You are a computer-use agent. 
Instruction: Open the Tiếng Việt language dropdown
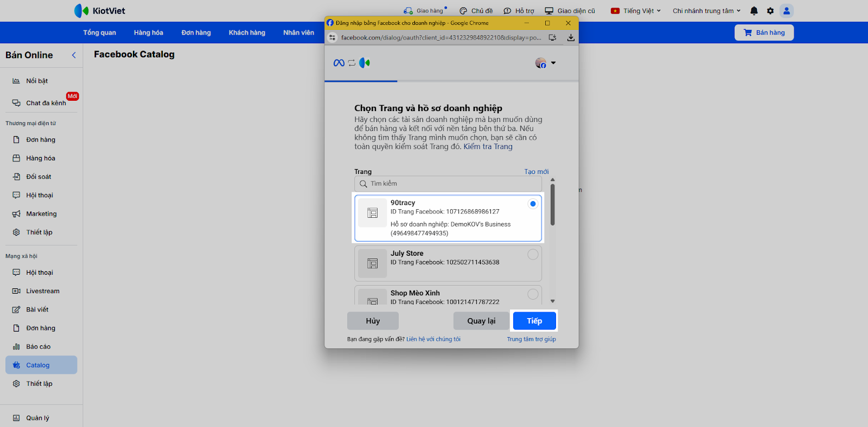pos(635,11)
